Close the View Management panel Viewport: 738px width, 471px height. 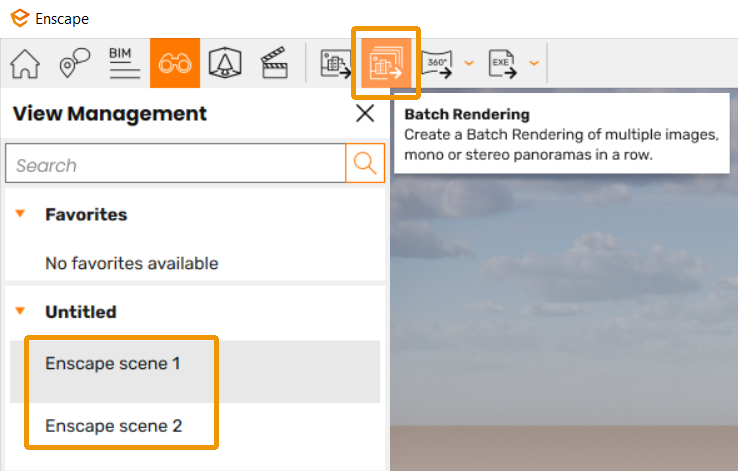[365, 114]
